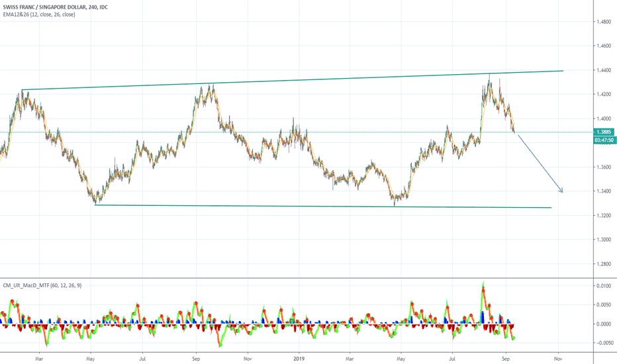Click the Mar label after 2019 on the time axis
617x364 pixels.
coord(350,359)
